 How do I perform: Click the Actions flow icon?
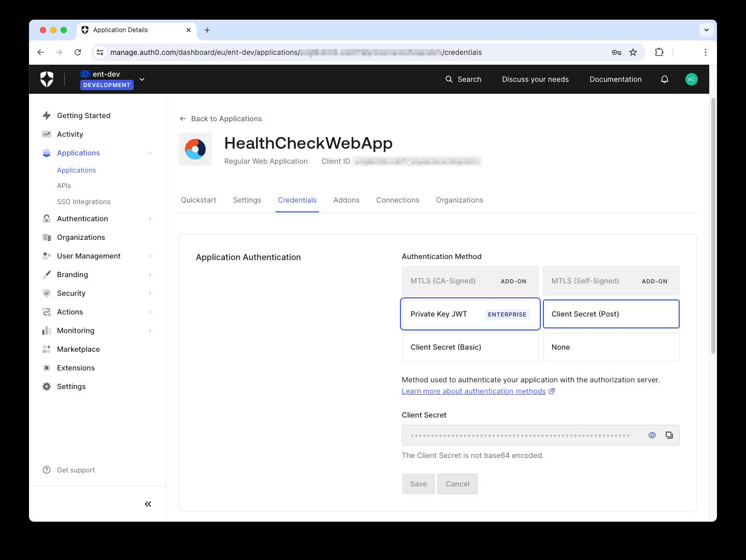click(47, 312)
